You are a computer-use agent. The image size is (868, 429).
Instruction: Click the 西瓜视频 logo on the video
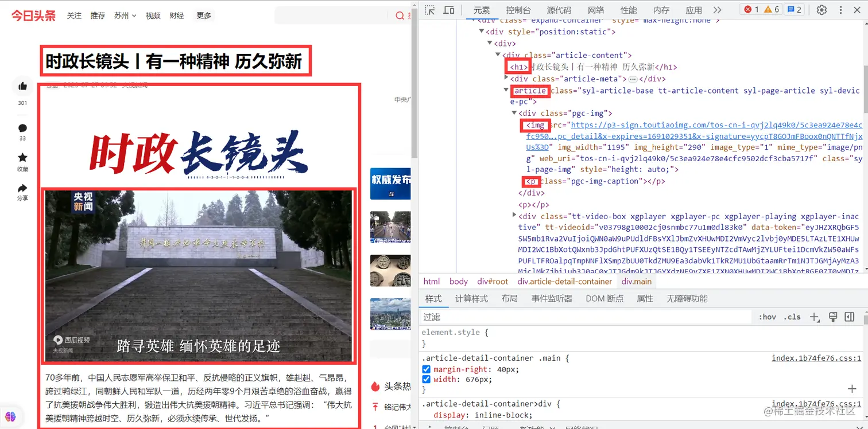[x=72, y=339]
